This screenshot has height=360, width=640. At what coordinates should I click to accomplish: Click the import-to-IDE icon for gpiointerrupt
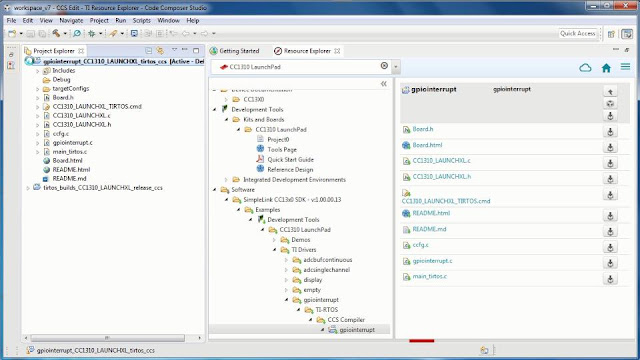[x=610, y=104]
